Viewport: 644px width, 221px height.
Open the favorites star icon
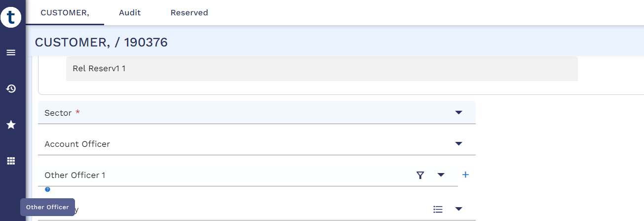click(x=11, y=125)
